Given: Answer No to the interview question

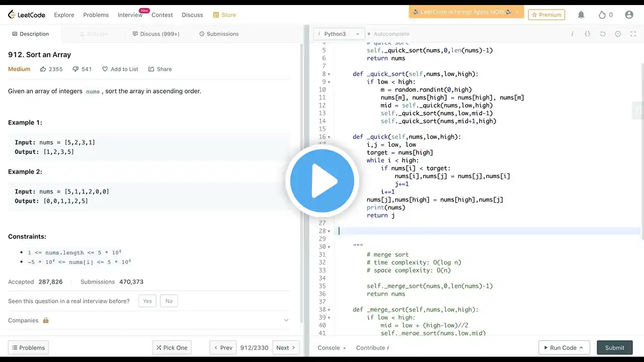Looking at the screenshot, I should pos(169,301).
